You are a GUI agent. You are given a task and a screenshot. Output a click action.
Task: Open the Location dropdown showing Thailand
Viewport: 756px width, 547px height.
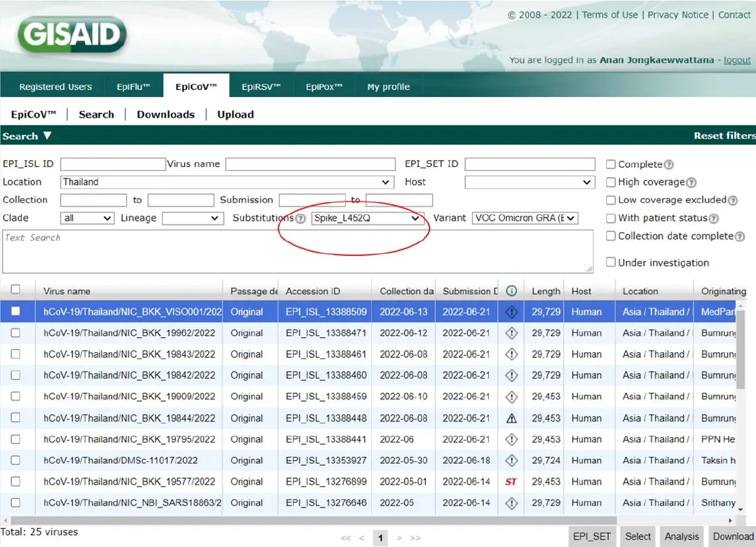[227, 182]
